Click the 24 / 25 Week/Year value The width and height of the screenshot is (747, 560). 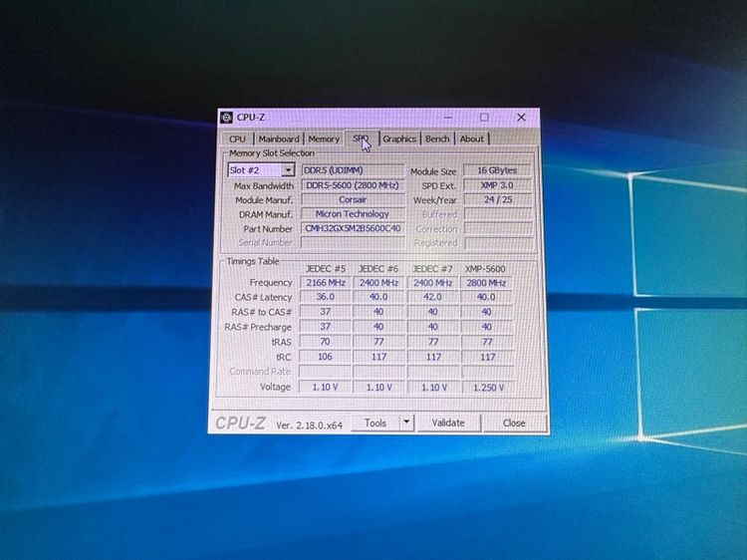point(498,199)
